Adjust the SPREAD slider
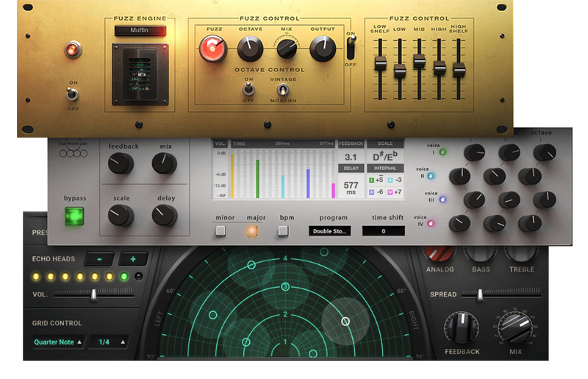Screen dimensions: 588x379 [x=479, y=294]
